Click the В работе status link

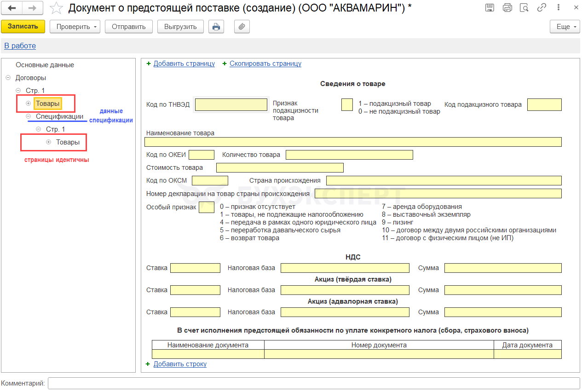point(20,46)
